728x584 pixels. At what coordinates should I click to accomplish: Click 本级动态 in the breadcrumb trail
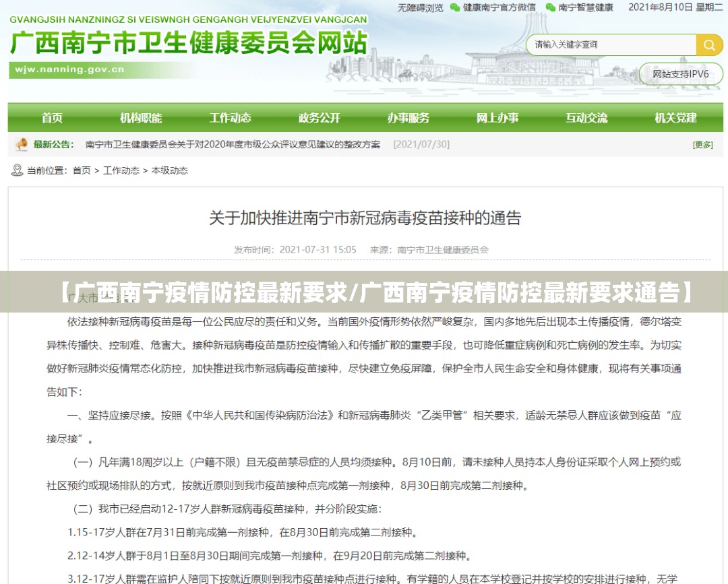(169, 170)
